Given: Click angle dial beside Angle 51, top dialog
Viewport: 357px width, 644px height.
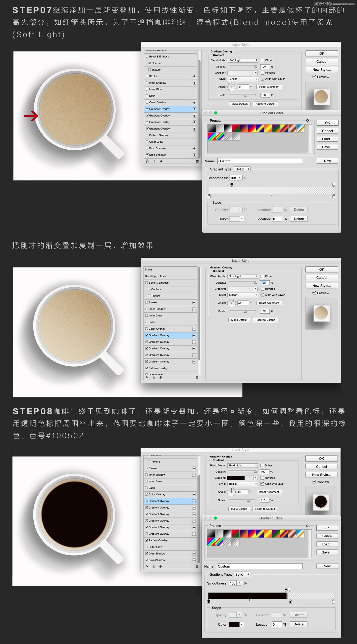Looking at the screenshot, I should pos(232,87).
